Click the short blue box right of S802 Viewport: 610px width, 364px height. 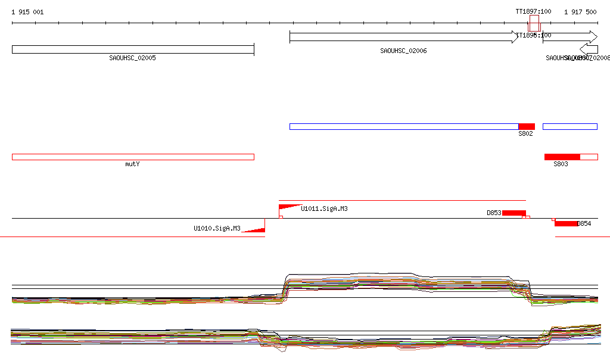click(570, 126)
